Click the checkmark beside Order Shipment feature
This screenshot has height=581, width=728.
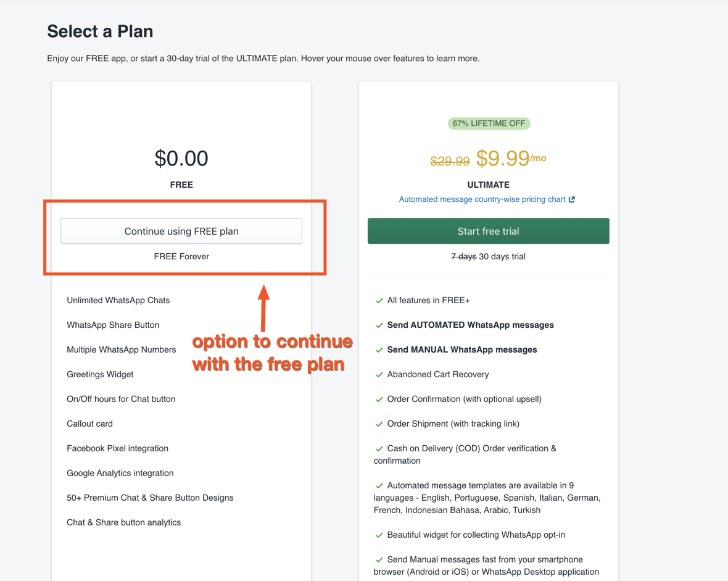(379, 424)
